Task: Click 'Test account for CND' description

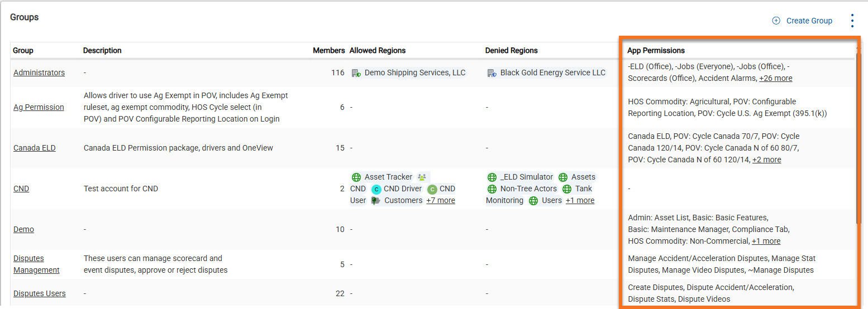Action: coord(121,189)
